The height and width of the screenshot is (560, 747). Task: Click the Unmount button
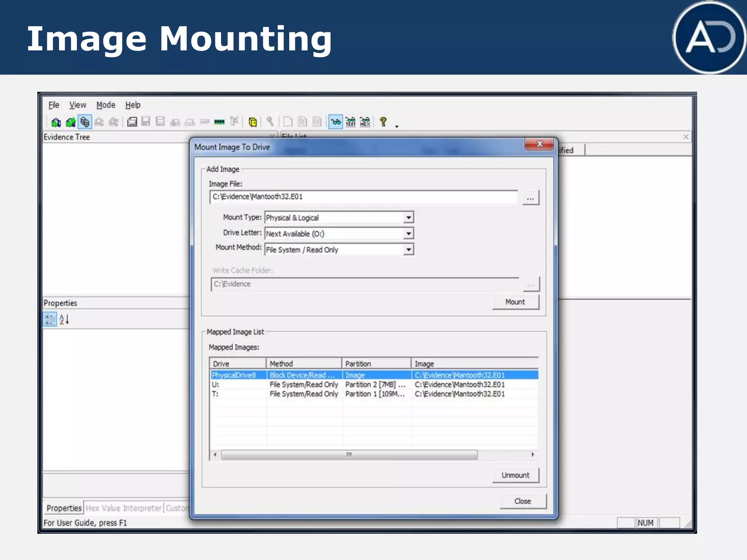coord(515,475)
